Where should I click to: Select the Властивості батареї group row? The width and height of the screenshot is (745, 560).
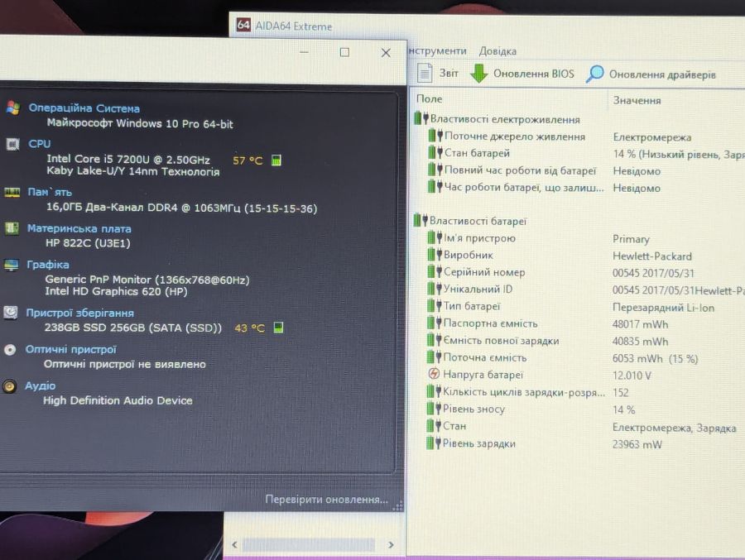tap(470, 221)
